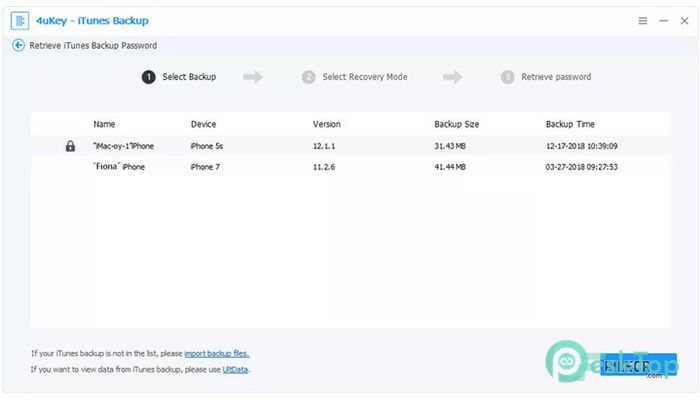Screen dimensions: 700x400
Task: Minimize the 4uKey window
Action: click(x=663, y=21)
